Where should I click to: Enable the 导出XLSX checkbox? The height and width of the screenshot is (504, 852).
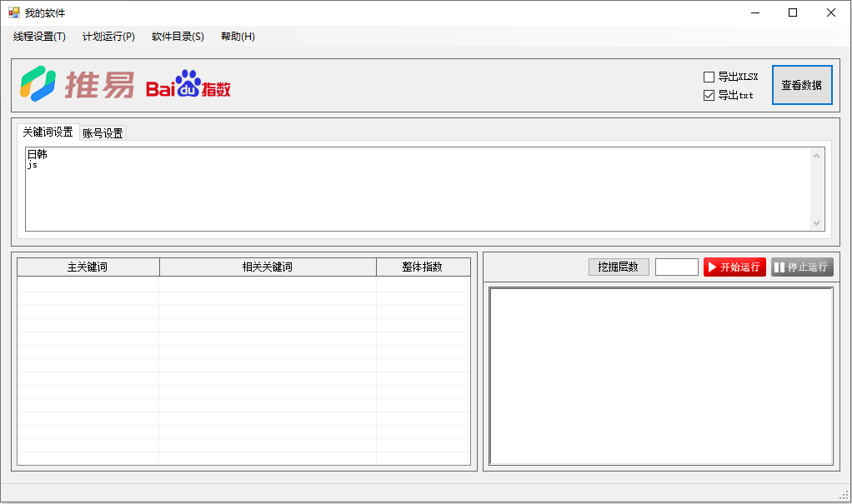(709, 77)
